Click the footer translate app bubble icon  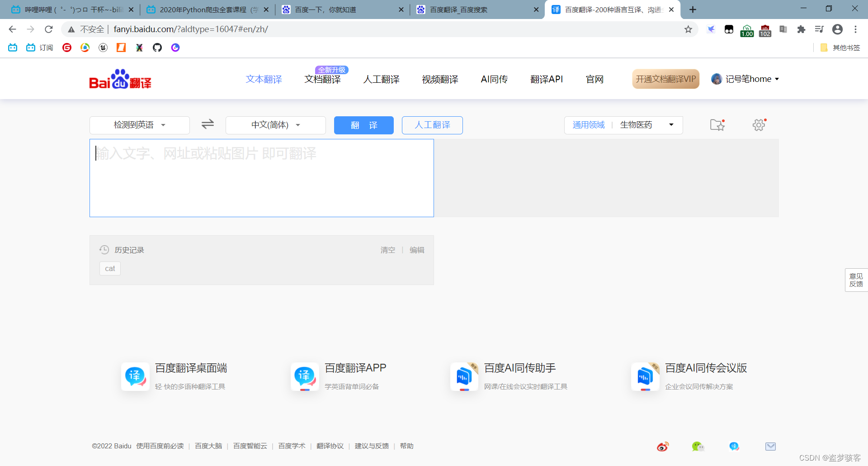coord(734,447)
